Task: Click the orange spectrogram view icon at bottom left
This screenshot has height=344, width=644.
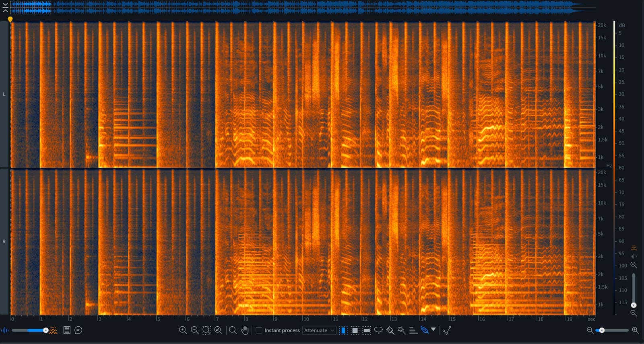Action: click(53, 330)
